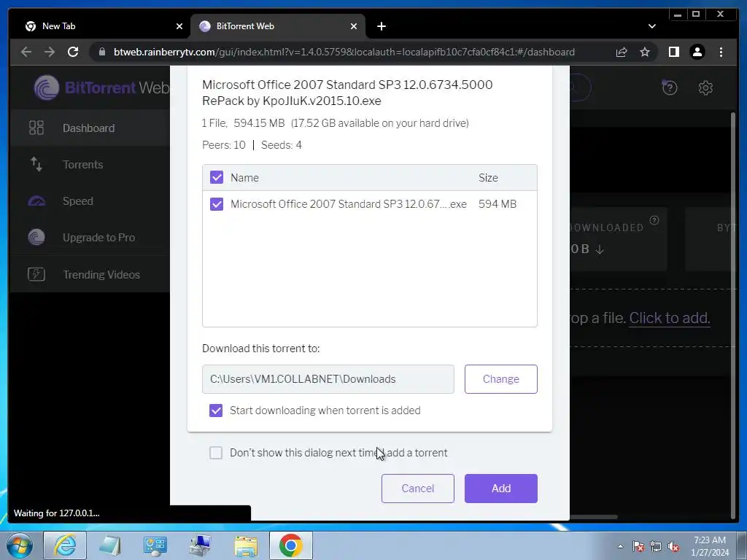Go back in browser history

pos(26,52)
